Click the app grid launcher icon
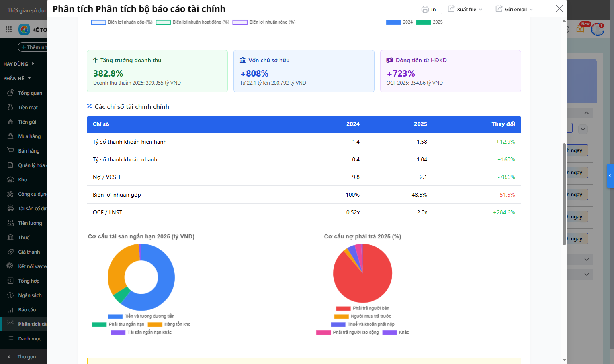The height and width of the screenshot is (364, 614). point(9,29)
